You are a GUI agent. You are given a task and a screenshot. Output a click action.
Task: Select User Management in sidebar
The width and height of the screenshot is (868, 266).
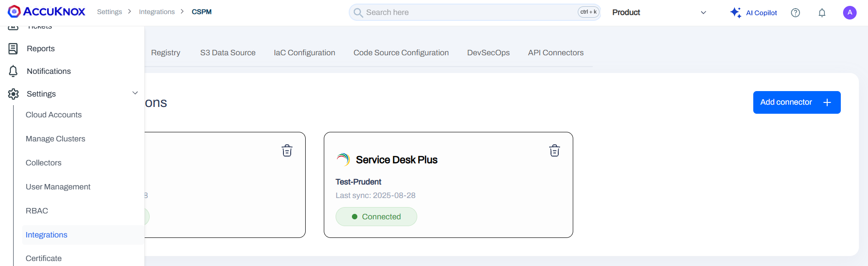point(58,187)
